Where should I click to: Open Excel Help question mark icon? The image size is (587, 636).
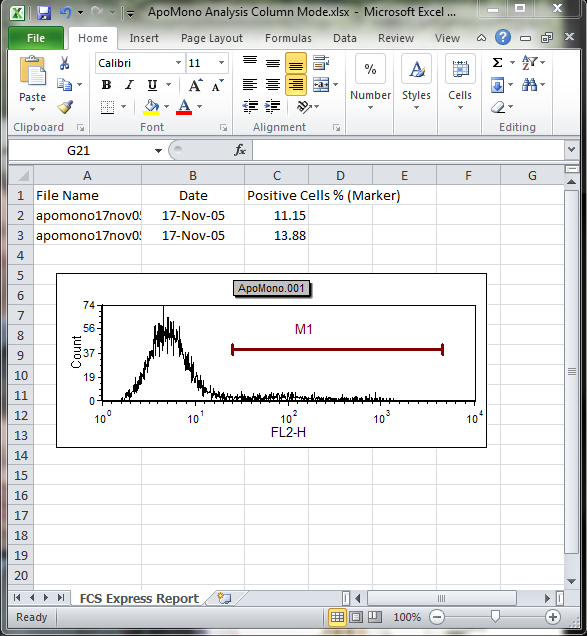tap(503, 37)
